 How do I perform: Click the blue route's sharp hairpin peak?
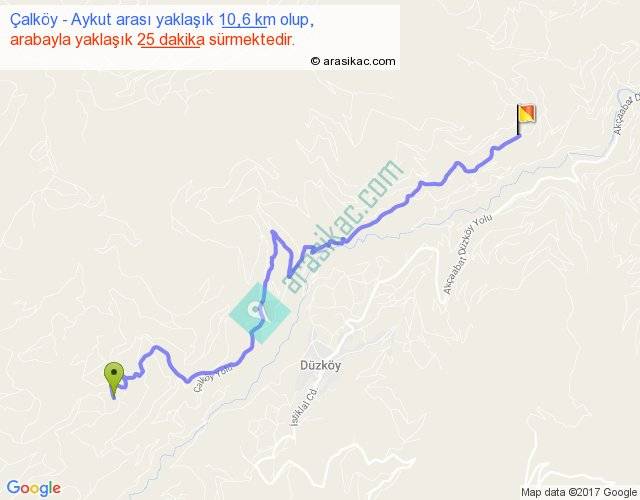273,232
